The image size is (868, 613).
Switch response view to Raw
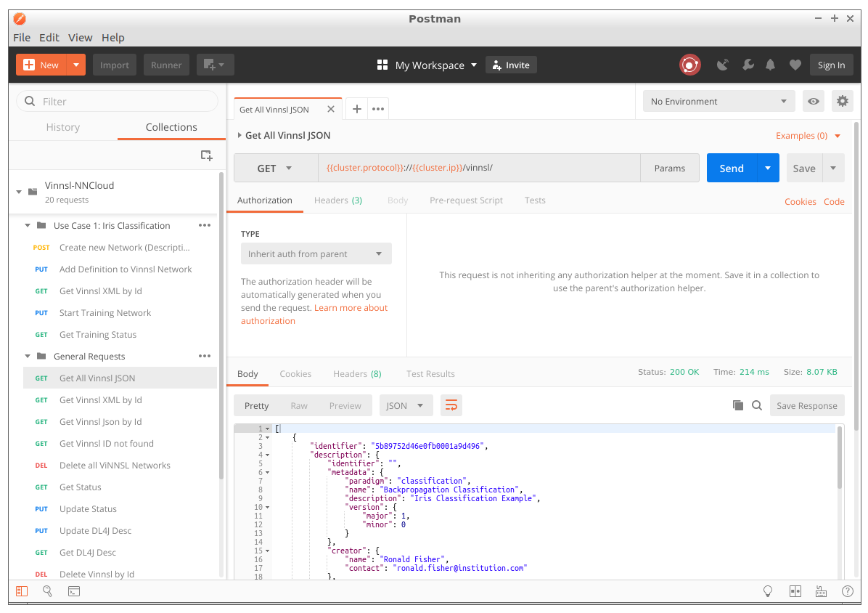(x=299, y=405)
